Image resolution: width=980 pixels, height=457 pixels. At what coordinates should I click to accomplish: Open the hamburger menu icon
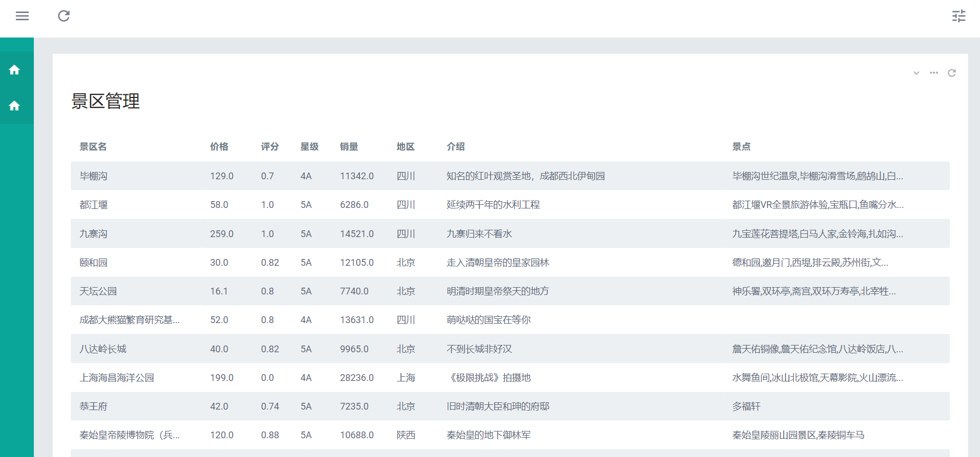tap(22, 16)
